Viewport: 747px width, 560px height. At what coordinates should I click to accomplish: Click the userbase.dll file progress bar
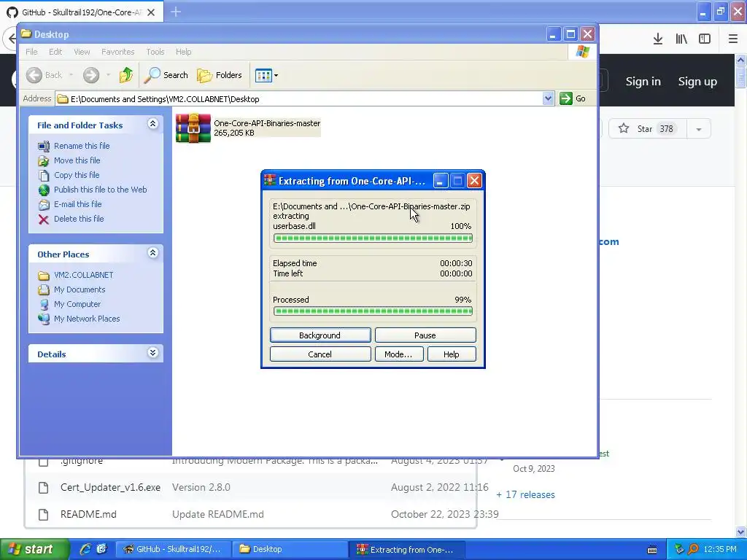373,238
